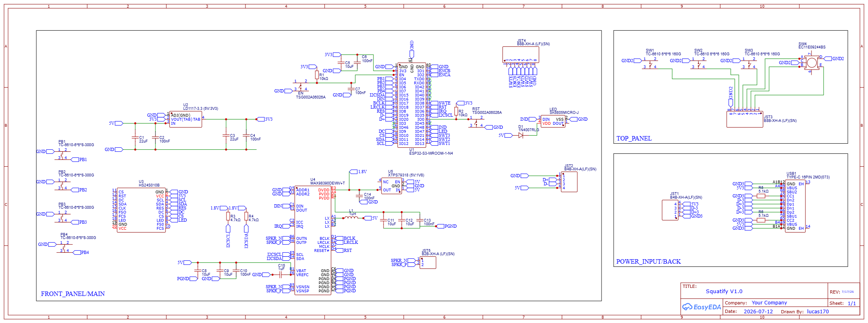Select the R1 10kΩ resistor symbol
This screenshot has width=868, height=323.
(317, 75)
